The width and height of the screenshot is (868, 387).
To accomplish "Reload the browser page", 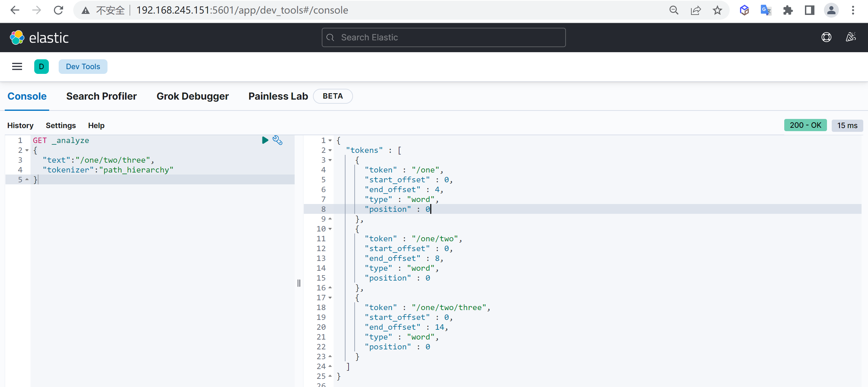I will point(58,10).
